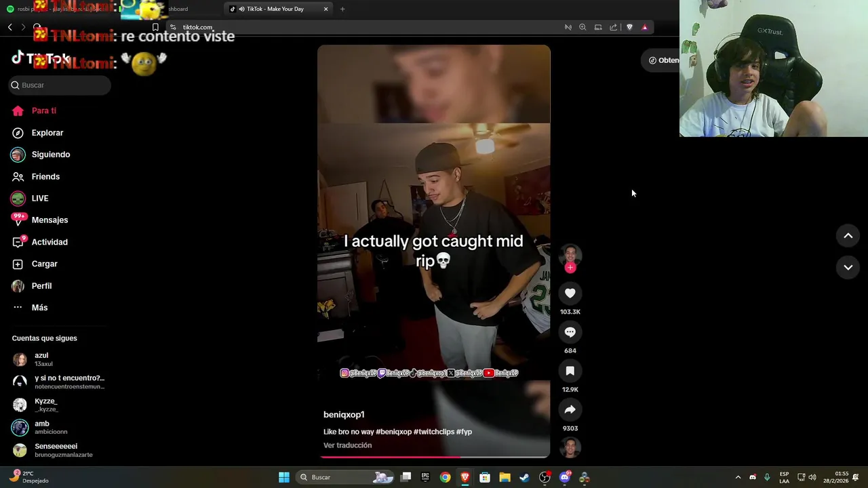The width and height of the screenshot is (868, 488).
Task: Click Ver traducción under the caption
Action: tap(347, 445)
